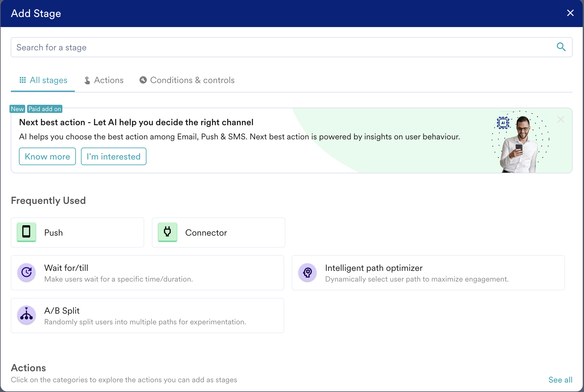Close the Add Stage dialog
This screenshot has height=392, width=584.
click(570, 13)
